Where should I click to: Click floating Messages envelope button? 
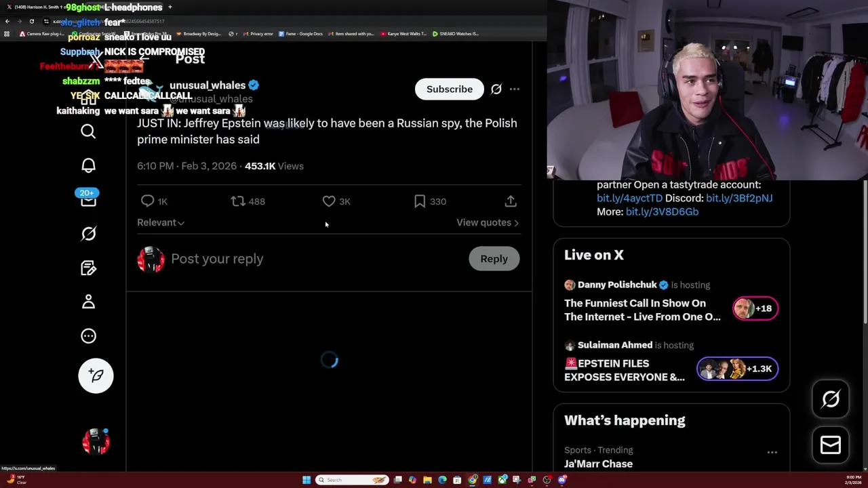point(831,445)
